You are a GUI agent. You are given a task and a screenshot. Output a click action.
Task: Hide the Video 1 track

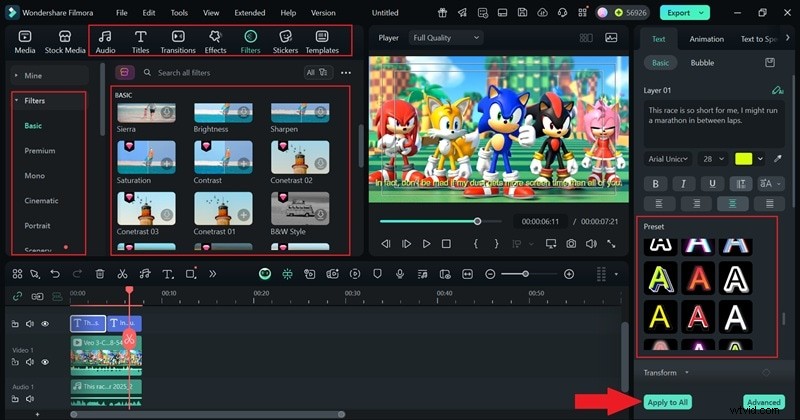click(x=45, y=362)
